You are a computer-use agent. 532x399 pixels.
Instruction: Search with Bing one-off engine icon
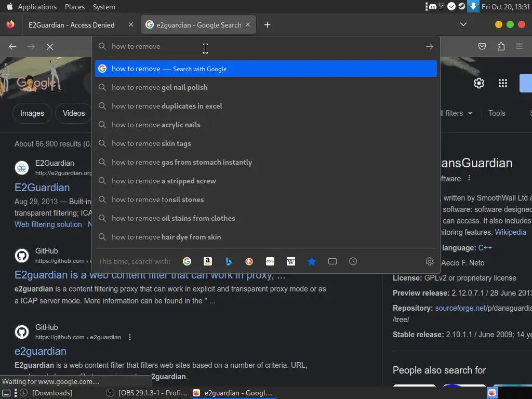pos(229,261)
